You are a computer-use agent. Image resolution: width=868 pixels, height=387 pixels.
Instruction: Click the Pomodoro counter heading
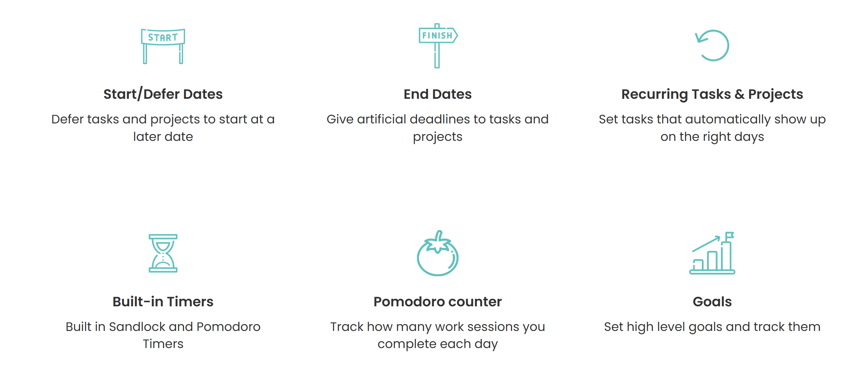coord(438,302)
